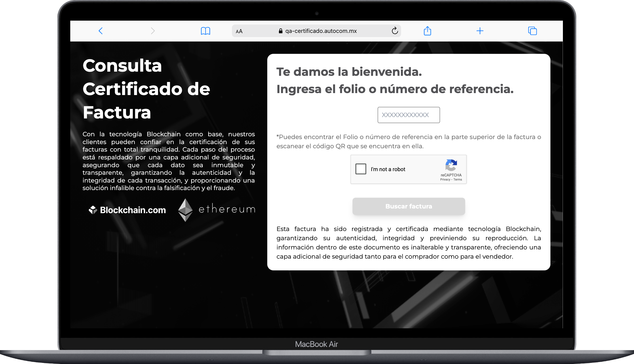Check the I'm not a robot checkbox
This screenshot has height=364, width=634.
[x=360, y=169]
